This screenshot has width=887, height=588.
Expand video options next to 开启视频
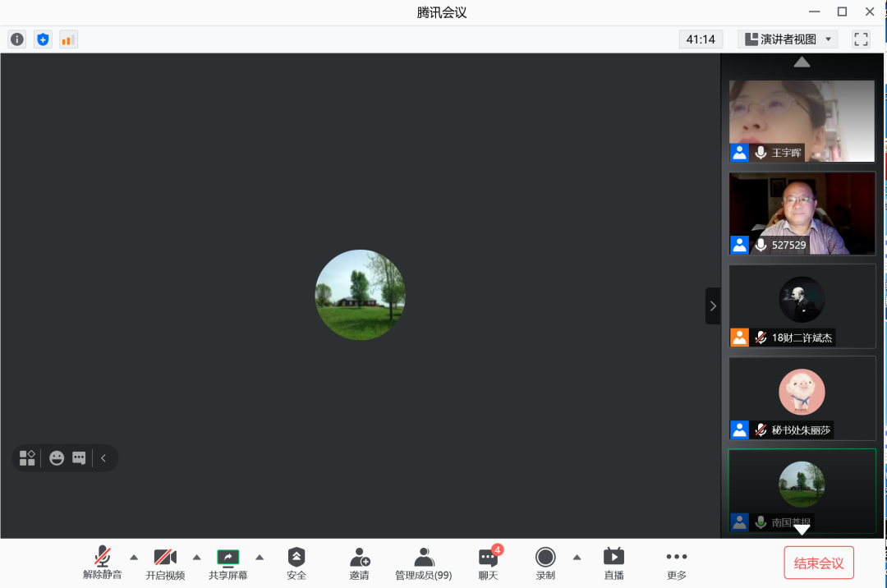coord(197,558)
